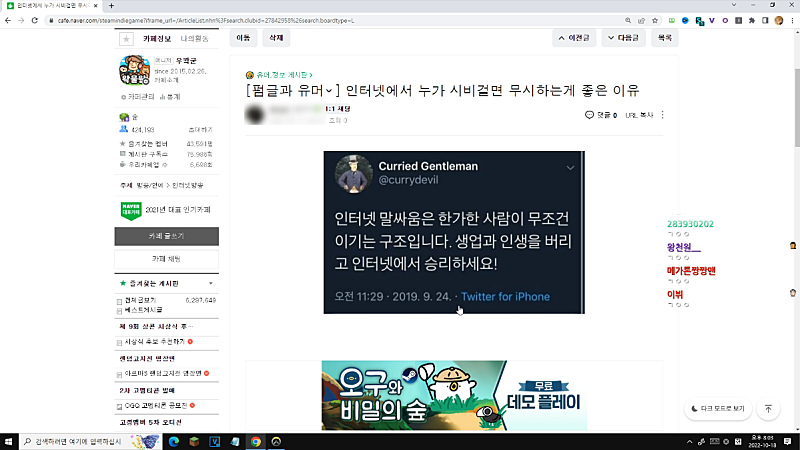The width and height of the screenshot is (800, 450).
Task: Open Microsoft Edge from the taskbar
Action: click(172, 441)
